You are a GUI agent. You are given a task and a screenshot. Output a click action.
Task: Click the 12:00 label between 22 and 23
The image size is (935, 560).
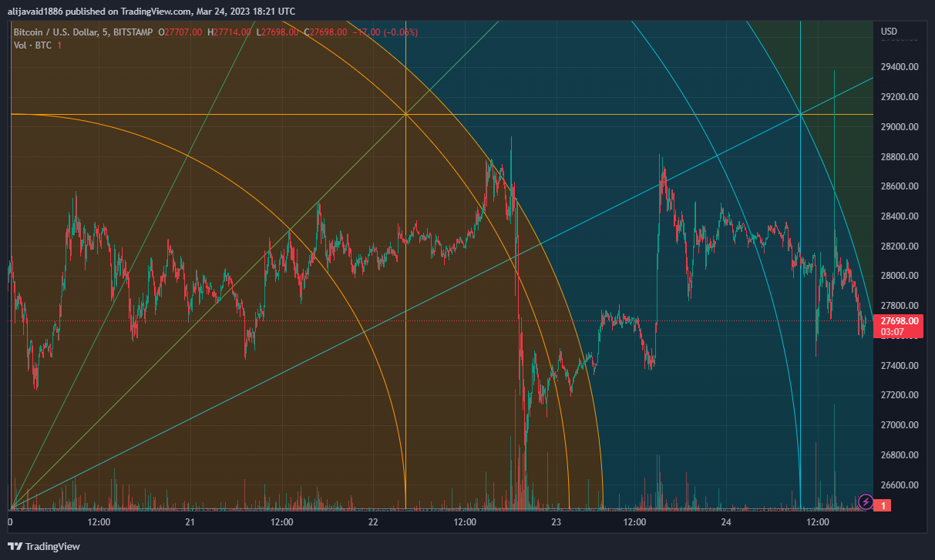coord(465,522)
